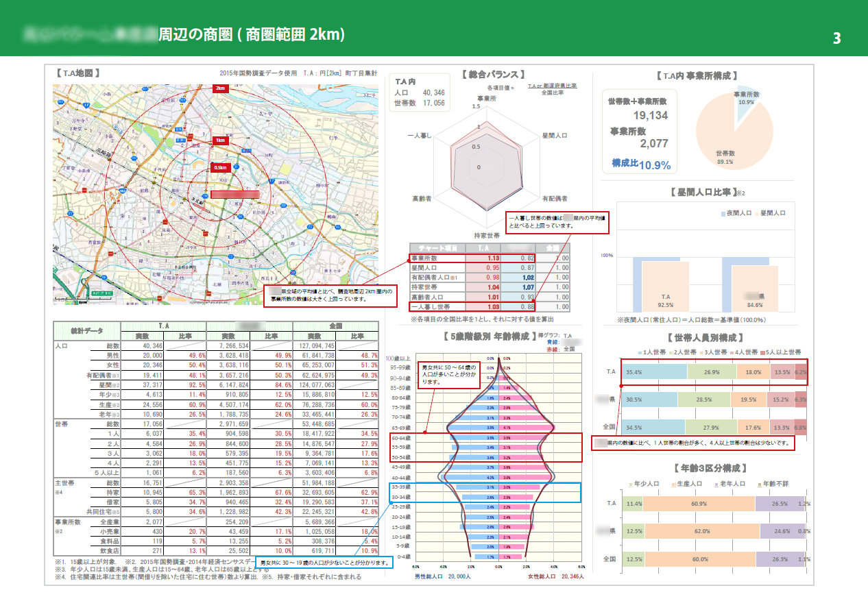Screen dimensions: 868x612
Task: Click the 18.0% segment in T.A household bar
Action: [753, 372]
